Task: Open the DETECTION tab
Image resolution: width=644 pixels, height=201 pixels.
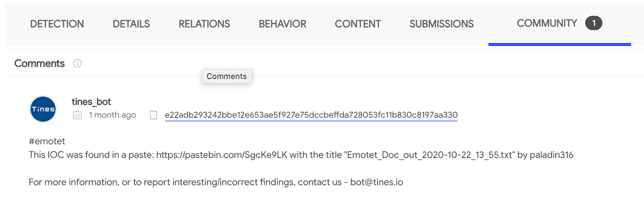Action: point(57,24)
